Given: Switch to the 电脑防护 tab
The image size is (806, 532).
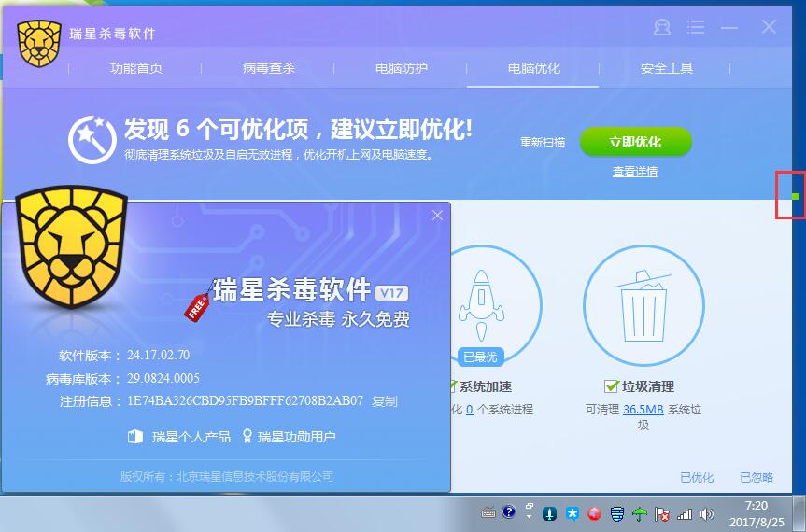Looking at the screenshot, I should point(401,68).
